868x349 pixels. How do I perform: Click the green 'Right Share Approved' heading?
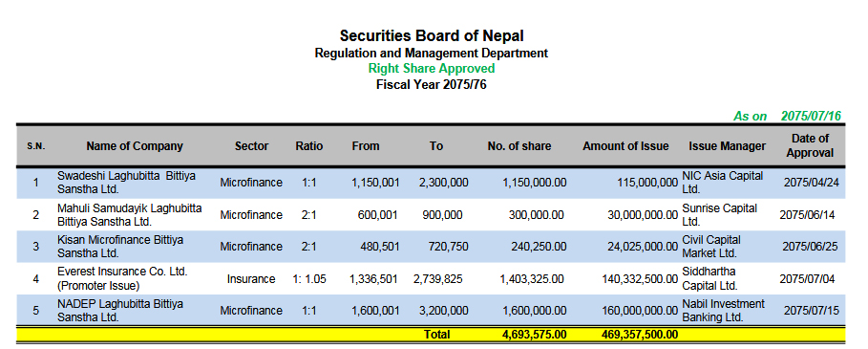click(432, 69)
